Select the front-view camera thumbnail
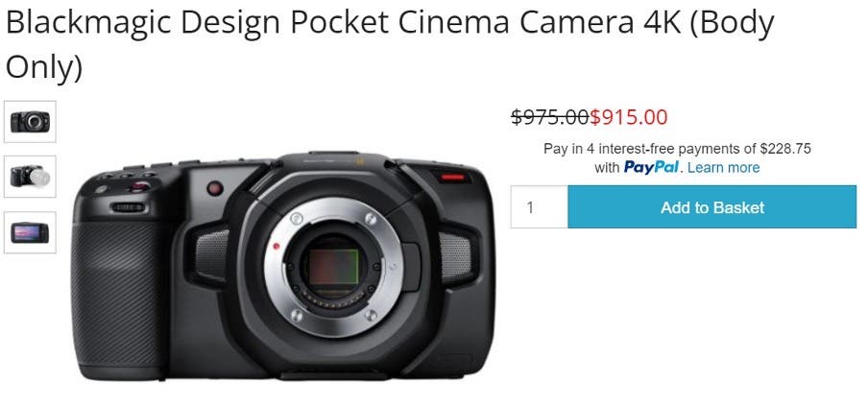 pyautogui.click(x=30, y=121)
